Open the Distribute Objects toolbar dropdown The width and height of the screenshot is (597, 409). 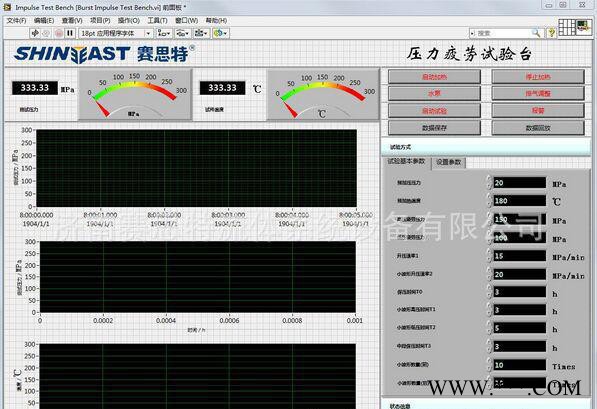(x=182, y=33)
